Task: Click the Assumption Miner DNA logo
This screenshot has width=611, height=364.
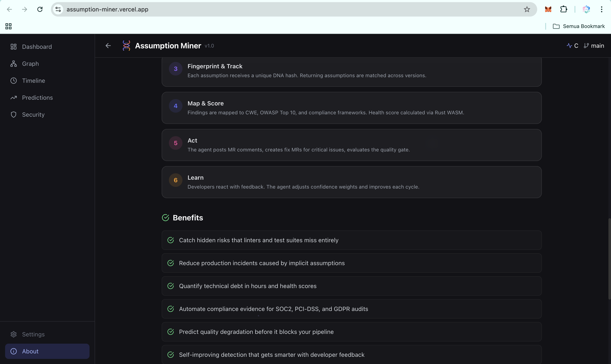Action: [126, 46]
